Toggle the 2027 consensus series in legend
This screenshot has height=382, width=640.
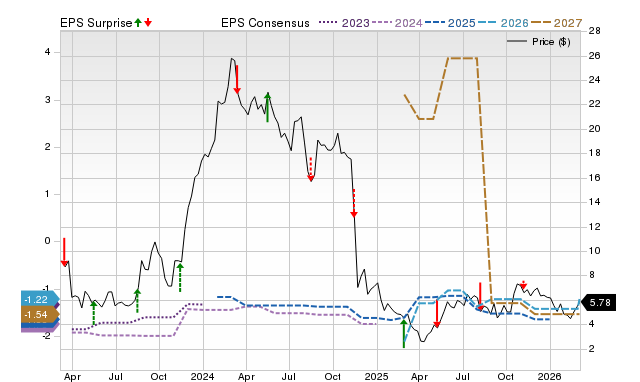coord(557,23)
